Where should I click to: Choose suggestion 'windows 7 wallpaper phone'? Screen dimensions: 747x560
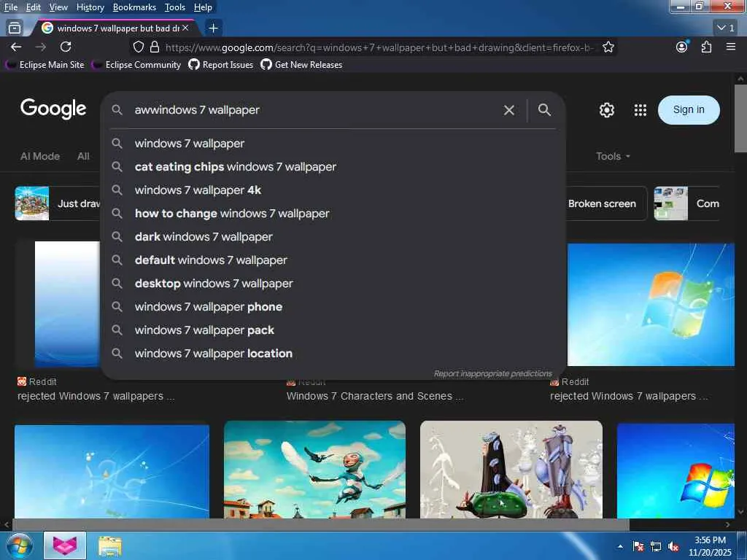coord(333,307)
